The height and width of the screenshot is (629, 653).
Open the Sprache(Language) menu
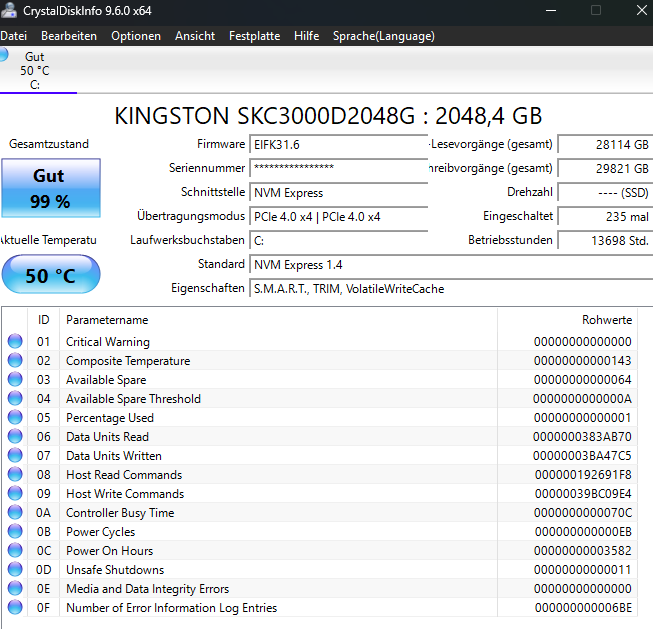[384, 36]
